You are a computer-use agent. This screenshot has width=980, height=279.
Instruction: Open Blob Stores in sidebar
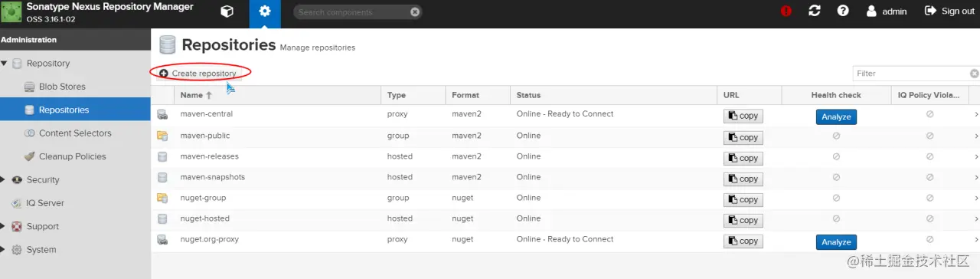coord(75,87)
